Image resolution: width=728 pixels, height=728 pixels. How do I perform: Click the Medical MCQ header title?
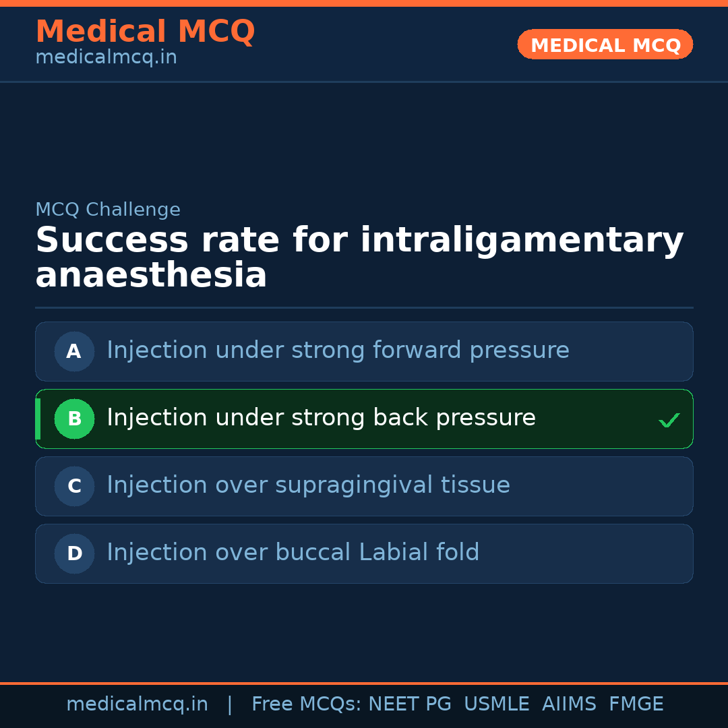click(145, 32)
